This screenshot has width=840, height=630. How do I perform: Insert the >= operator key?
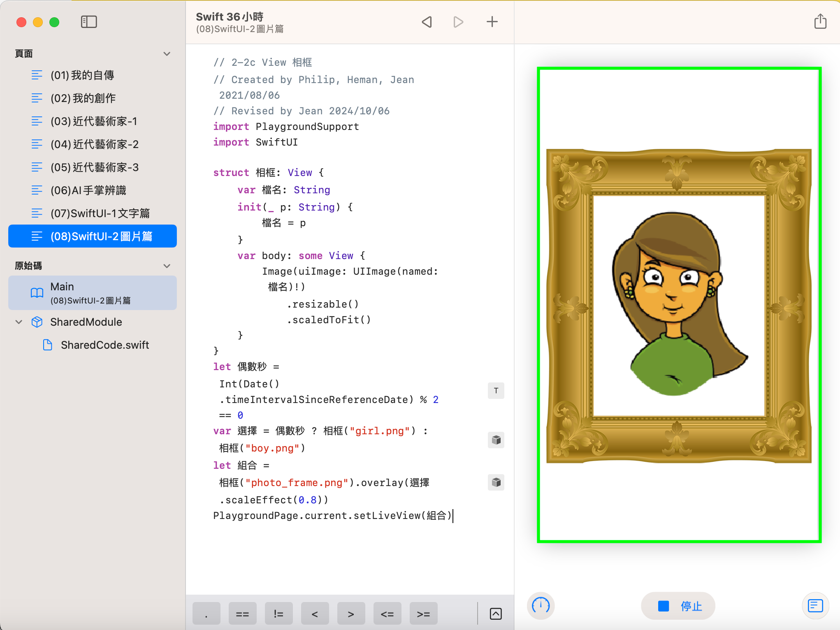pos(423,614)
